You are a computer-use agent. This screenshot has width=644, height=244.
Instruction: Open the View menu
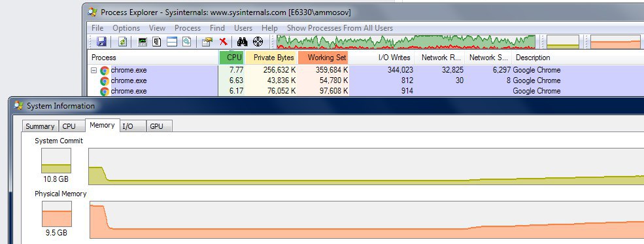click(x=157, y=28)
